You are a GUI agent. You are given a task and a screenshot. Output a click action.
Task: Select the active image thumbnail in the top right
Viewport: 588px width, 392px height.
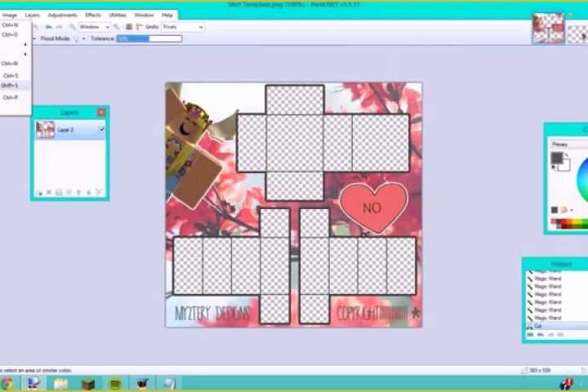coord(548,29)
